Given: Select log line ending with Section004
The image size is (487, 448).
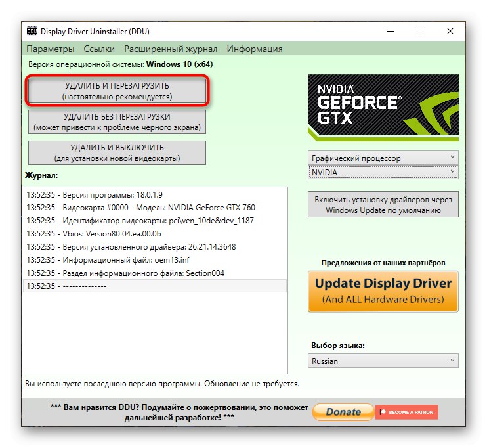Looking at the screenshot, I should pos(155,273).
